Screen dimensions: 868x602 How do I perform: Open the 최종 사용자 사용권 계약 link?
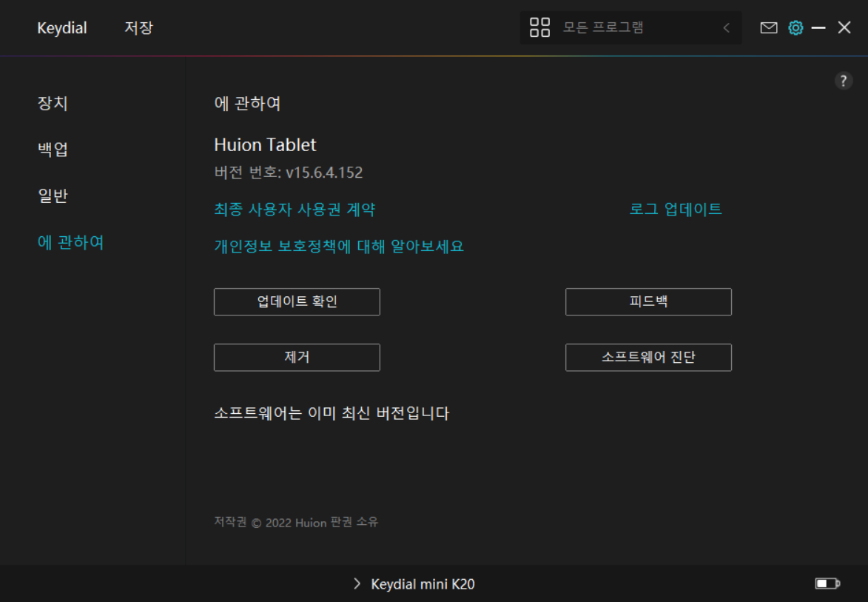pos(295,210)
